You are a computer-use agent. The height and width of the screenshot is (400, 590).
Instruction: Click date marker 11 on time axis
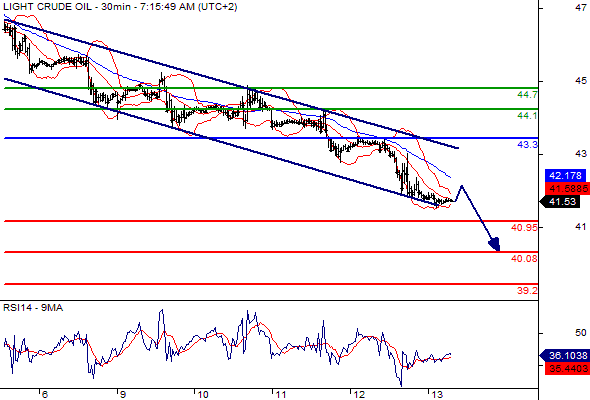tap(281, 394)
